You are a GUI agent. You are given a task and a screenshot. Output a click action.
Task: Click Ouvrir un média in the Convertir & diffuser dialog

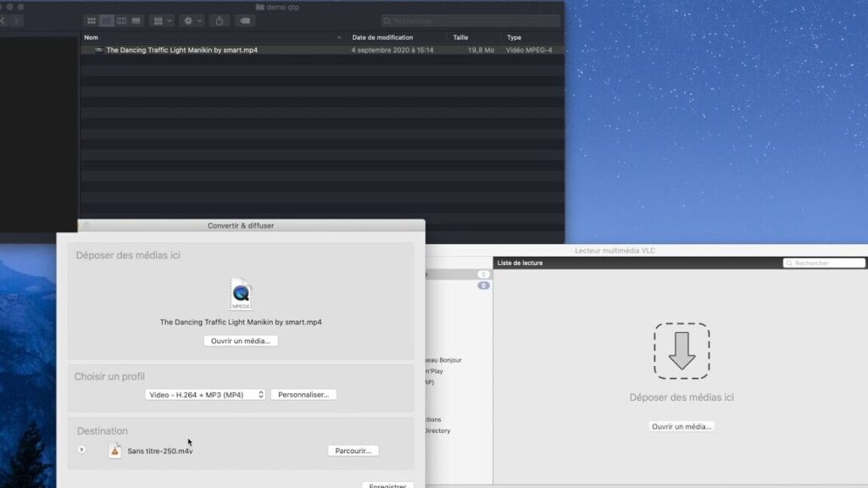tap(241, 341)
